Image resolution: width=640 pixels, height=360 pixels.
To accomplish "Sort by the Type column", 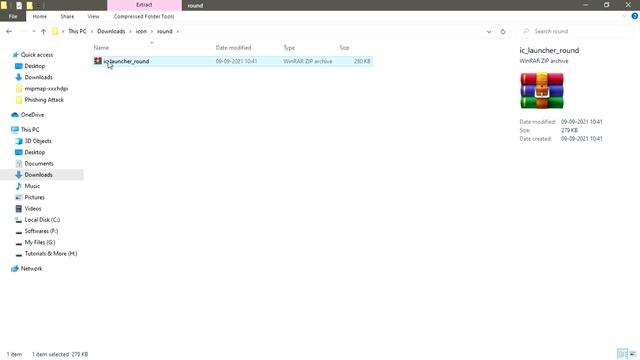I will coord(289,48).
